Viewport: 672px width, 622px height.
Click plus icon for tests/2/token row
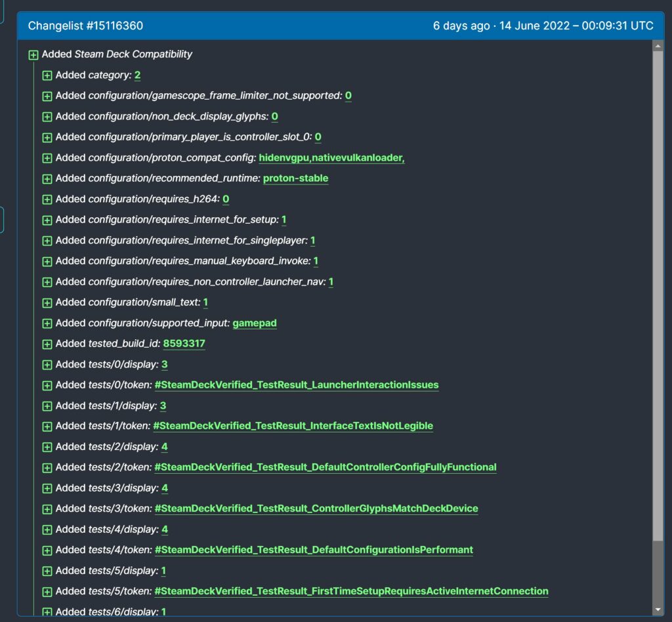coord(47,468)
